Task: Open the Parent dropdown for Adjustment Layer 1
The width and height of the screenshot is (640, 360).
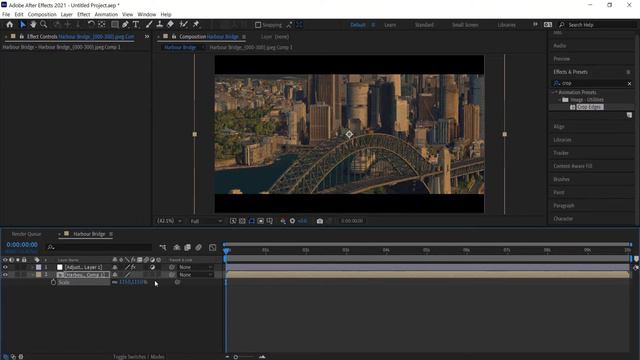Action: point(196,267)
